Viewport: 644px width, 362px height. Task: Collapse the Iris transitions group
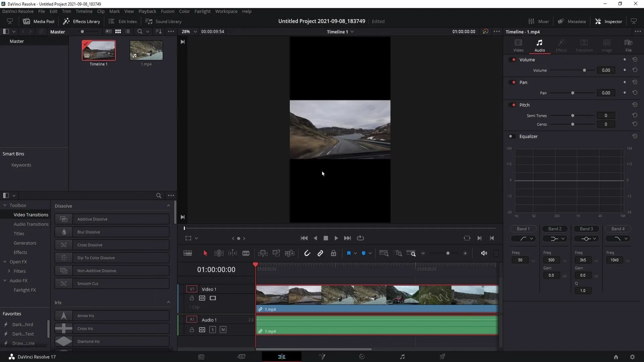[168, 302]
